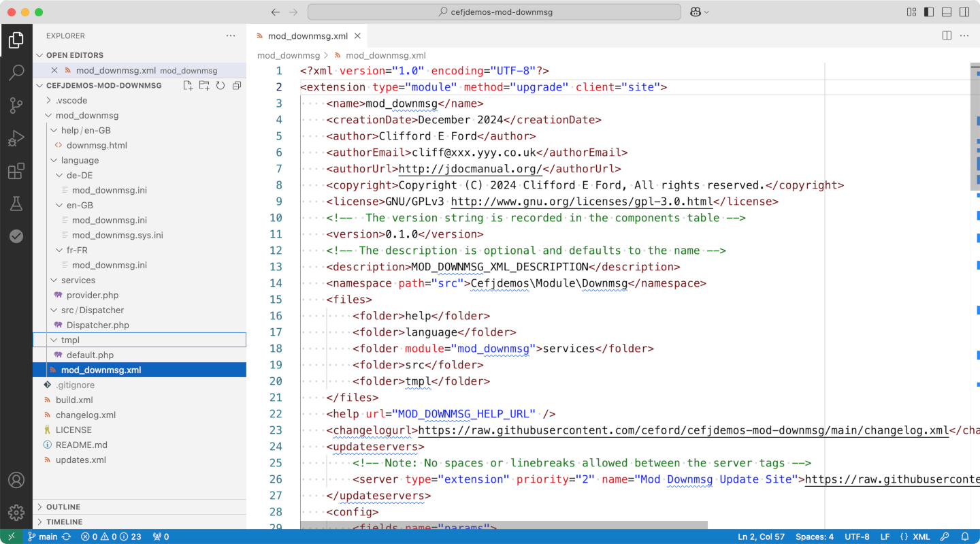This screenshot has height=544, width=980.
Task: Click the cefjdemos-mod-downmsg command center search
Action: [494, 12]
